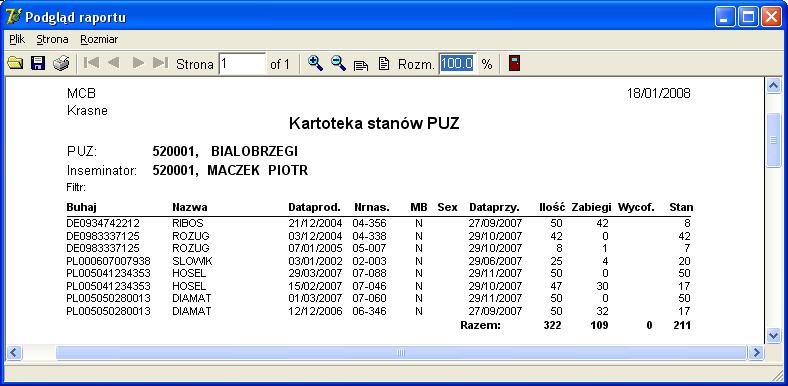Open the Rozmiar menu
The width and height of the screenshot is (788, 386).
[x=99, y=39]
